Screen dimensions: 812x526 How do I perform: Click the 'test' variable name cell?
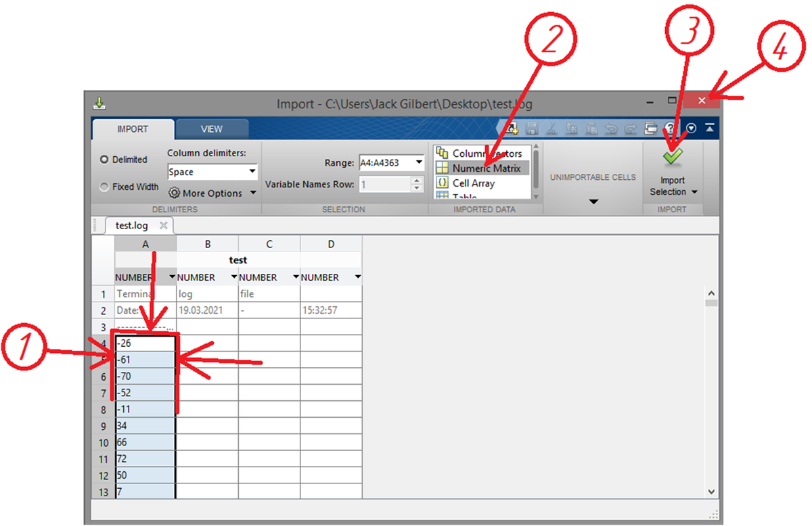tap(238, 260)
